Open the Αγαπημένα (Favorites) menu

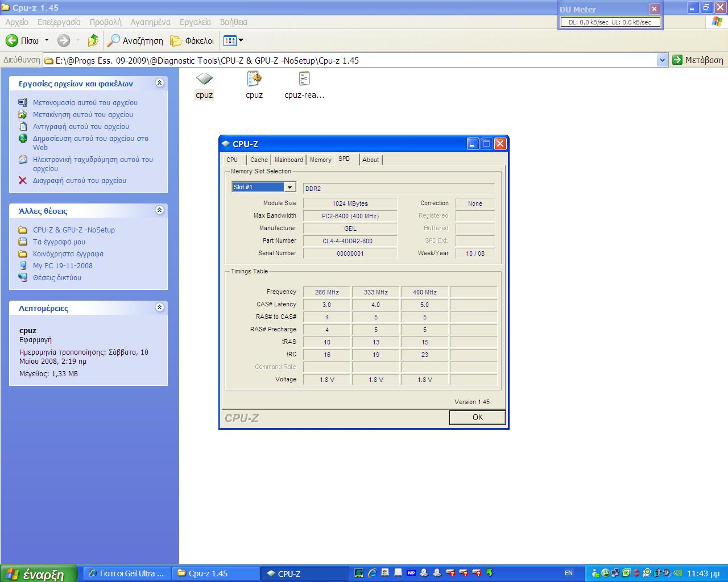click(x=150, y=22)
